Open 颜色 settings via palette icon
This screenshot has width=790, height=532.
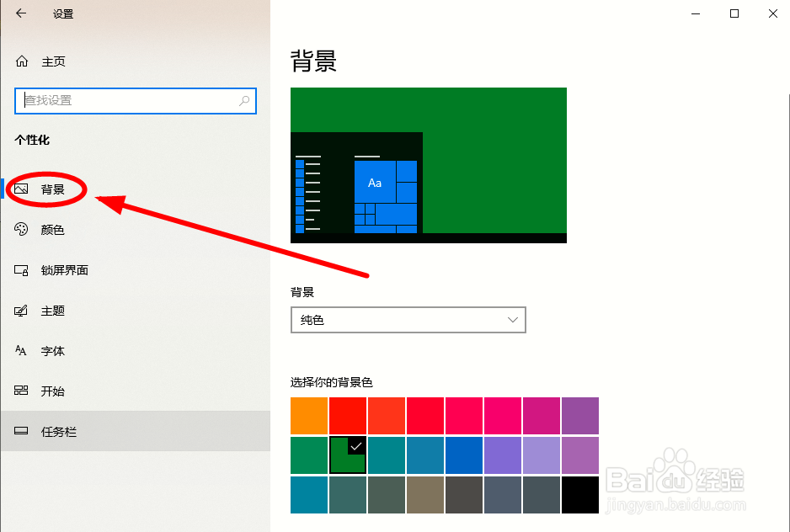tap(23, 230)
